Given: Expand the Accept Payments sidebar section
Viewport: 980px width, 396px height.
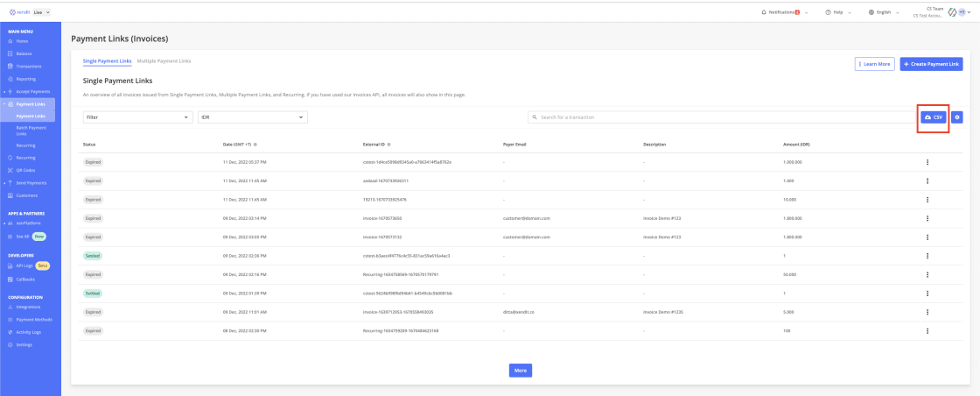Looking at the screenshot, I should (32, 91).
